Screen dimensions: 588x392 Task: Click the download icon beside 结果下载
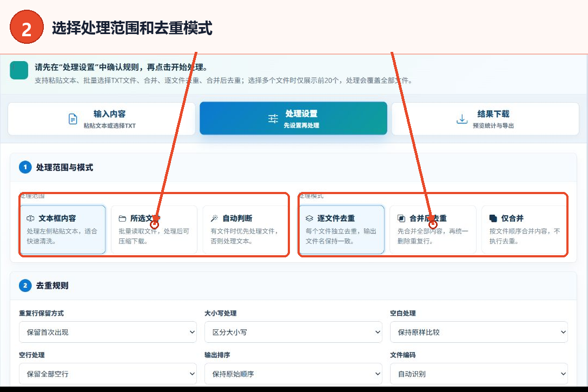(x=462, y=119)
